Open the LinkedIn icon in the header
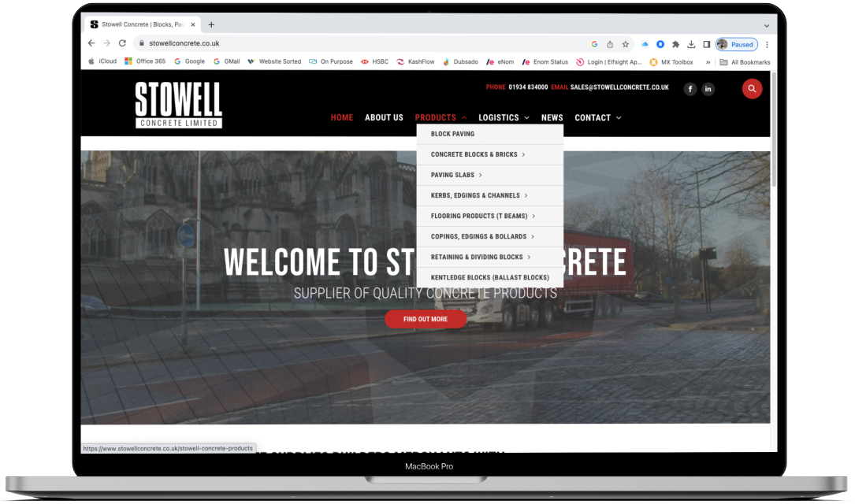Viewport: 855px width, 504px height. pyautogui.click(x=708, y=88)
